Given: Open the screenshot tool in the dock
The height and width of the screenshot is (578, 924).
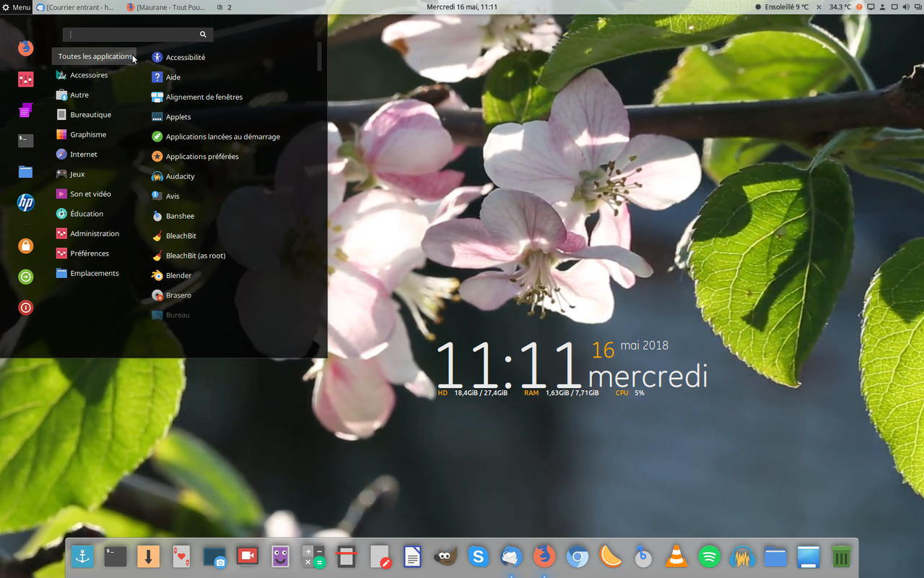Looking at the screenshot, I should tap(214, 556).
